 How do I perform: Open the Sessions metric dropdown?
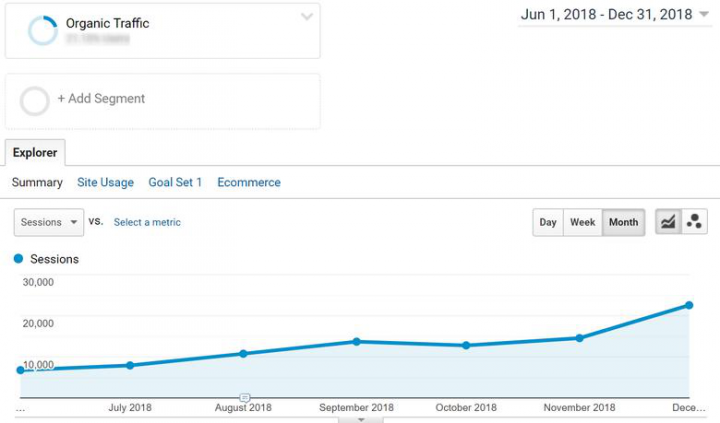click(x=49, y=222)
